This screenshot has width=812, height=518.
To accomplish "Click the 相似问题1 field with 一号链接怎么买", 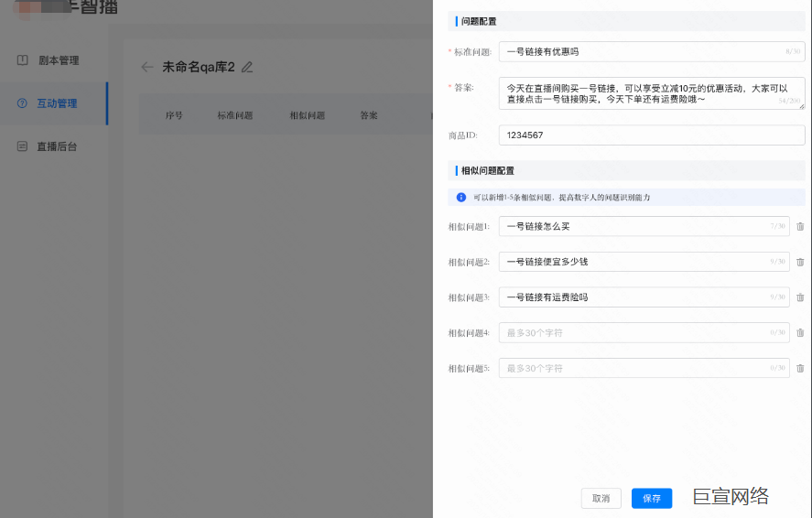I will (x=644, y=226).
